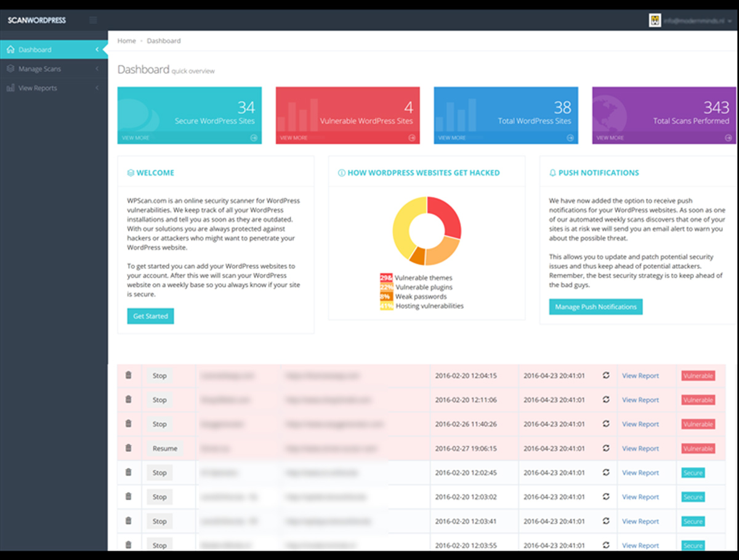Image resolution: width=739 pixels, height=560 pixels.
Task: Select Manage Scans in the sidebar
Action: click(54, 69)
